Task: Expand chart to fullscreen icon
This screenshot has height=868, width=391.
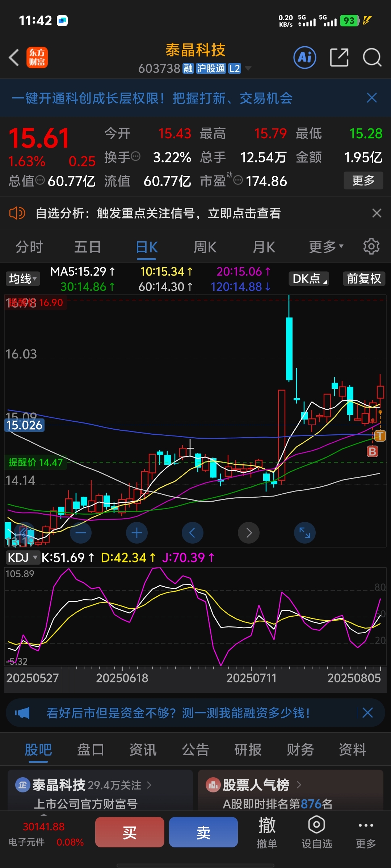Action: [305, 533]
